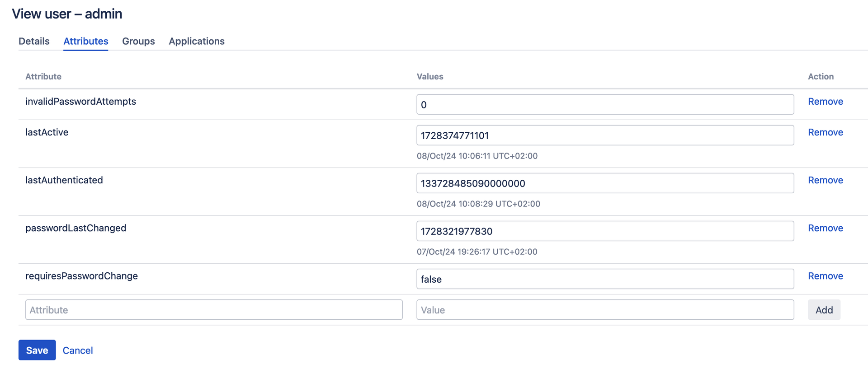Remove the lastActive attribute

826,132
